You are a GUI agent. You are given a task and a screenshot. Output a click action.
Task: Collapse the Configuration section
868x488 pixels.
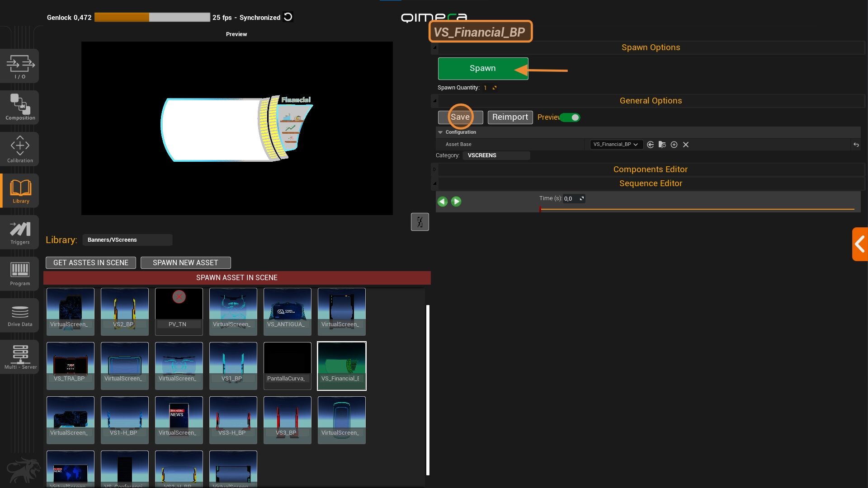440,132
